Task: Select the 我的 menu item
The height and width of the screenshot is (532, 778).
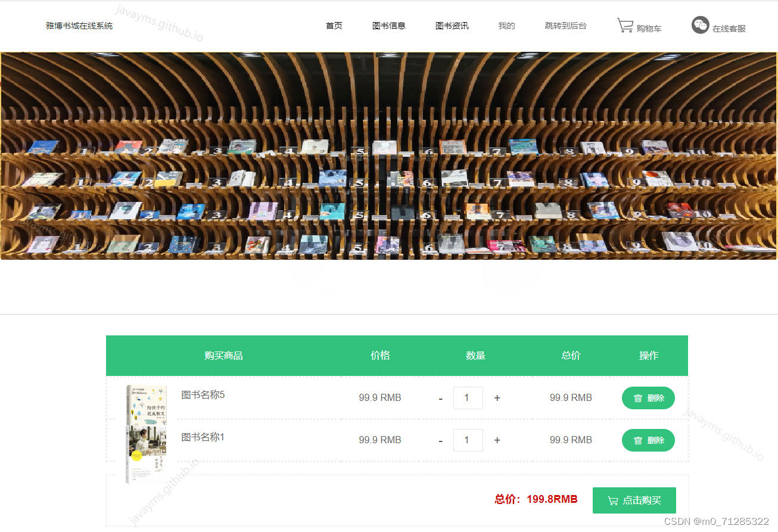Action: pyautogui.click(x=506, y=26)
